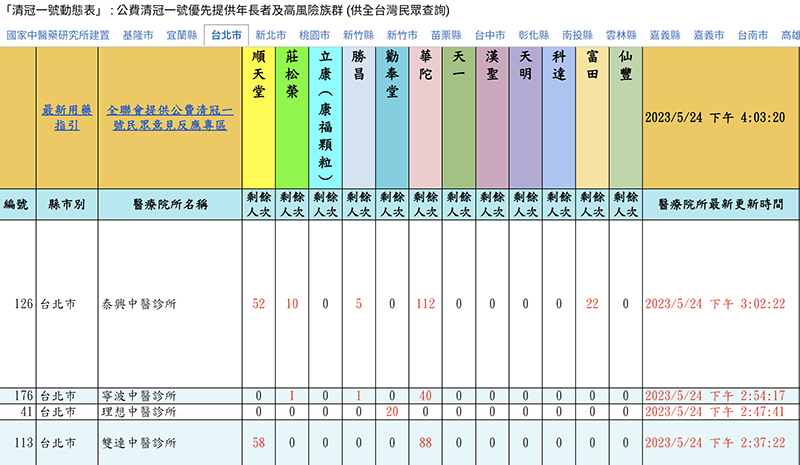Click the 漢聖 column header
Image resolution: width=800 pixels, height=465 pixels.
point(492,117)
